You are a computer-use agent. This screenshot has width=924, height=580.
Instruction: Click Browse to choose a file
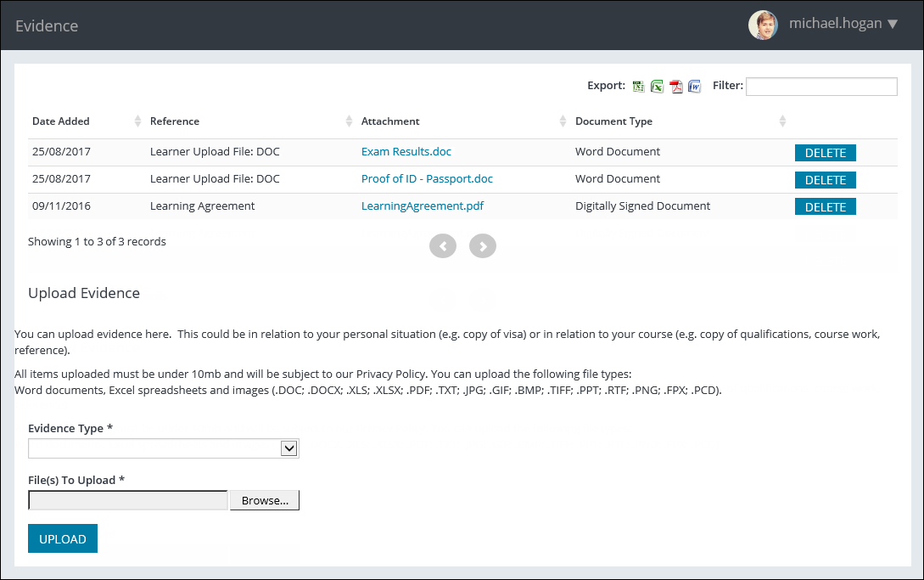pos(265,501)
